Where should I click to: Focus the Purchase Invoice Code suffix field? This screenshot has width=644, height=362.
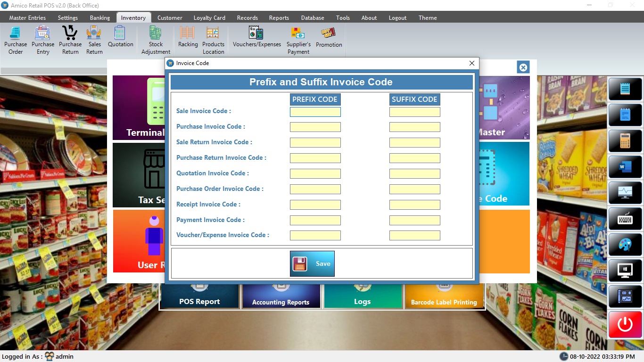[x=414, y=127]
